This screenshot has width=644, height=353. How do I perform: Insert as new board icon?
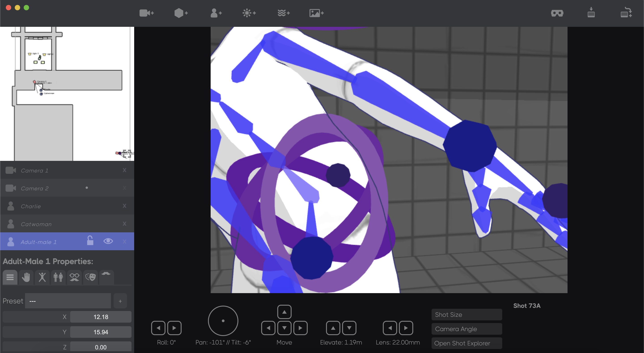626,13
